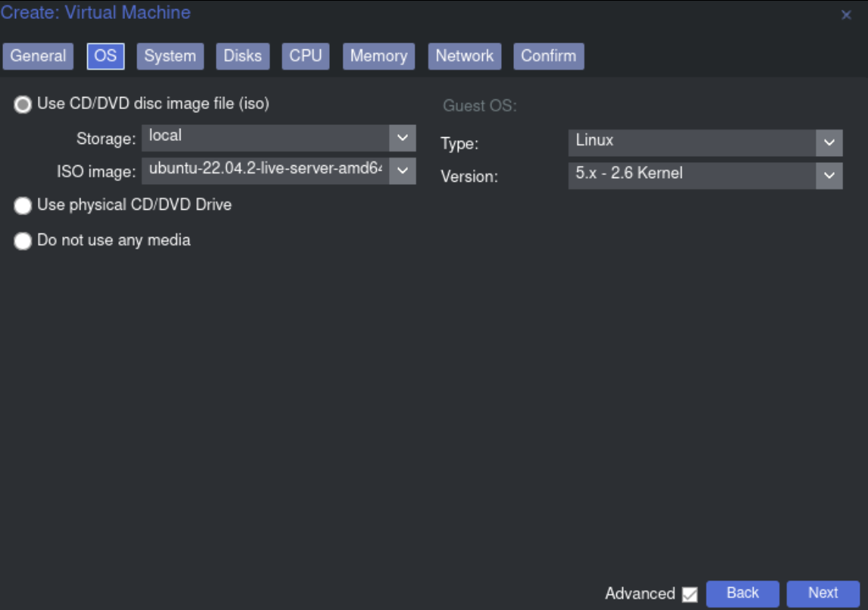
Task: Close the Create Virtual Machine dialog
Action: click(846, 15)
